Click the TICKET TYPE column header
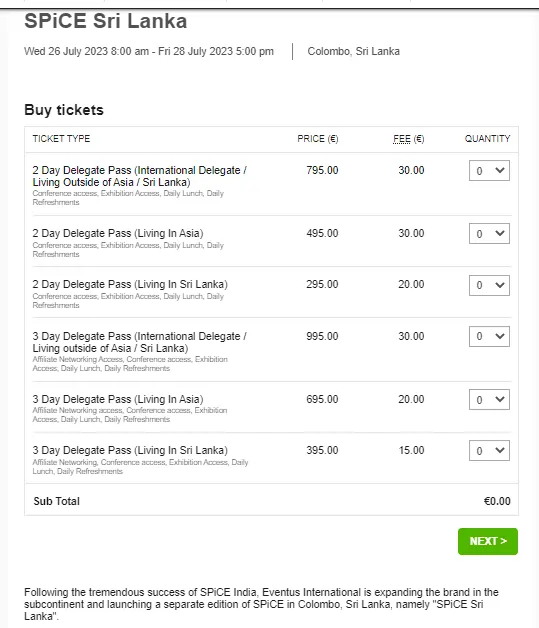This screenshot has width=539, height=628. point(61,139)
